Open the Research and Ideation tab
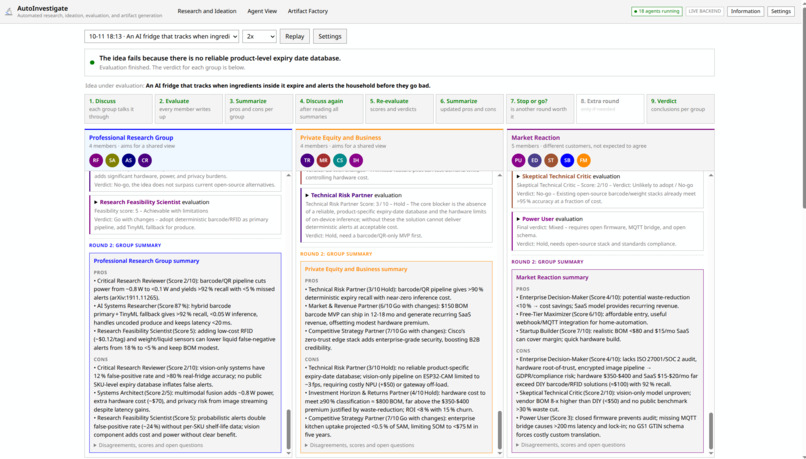Viewport: 806px width, 459px height. (207, 11)
